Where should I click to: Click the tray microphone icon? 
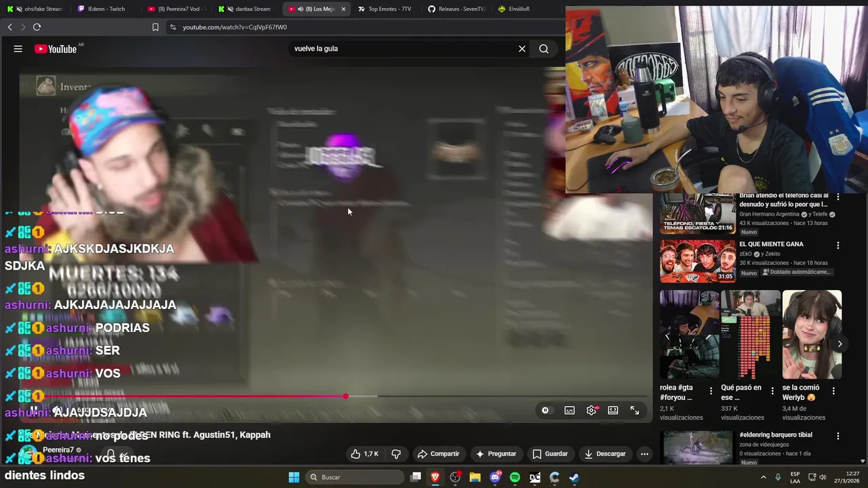click(778, 477)
